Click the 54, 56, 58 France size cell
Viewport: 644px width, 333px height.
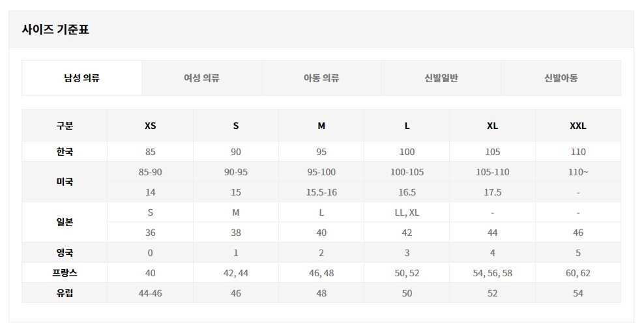click(492, 273)
